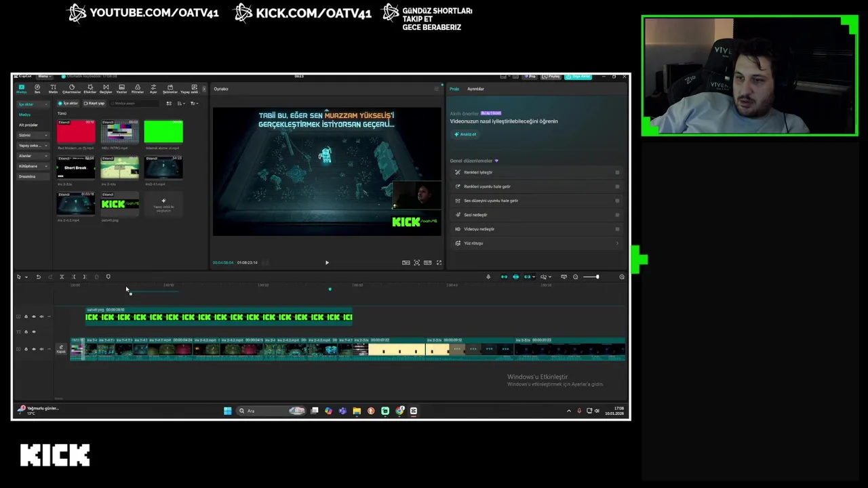The width and height of the screenshot is (868, 488).
Task: Check Renkleri uyumlu hale getir option
Action: point(617,186)
